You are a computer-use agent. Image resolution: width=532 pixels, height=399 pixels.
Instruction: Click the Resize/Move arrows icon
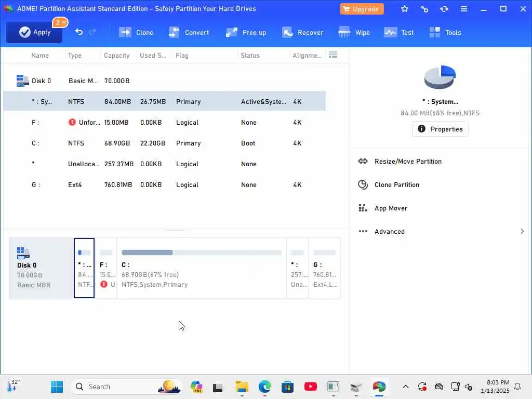tap(363, 161)
